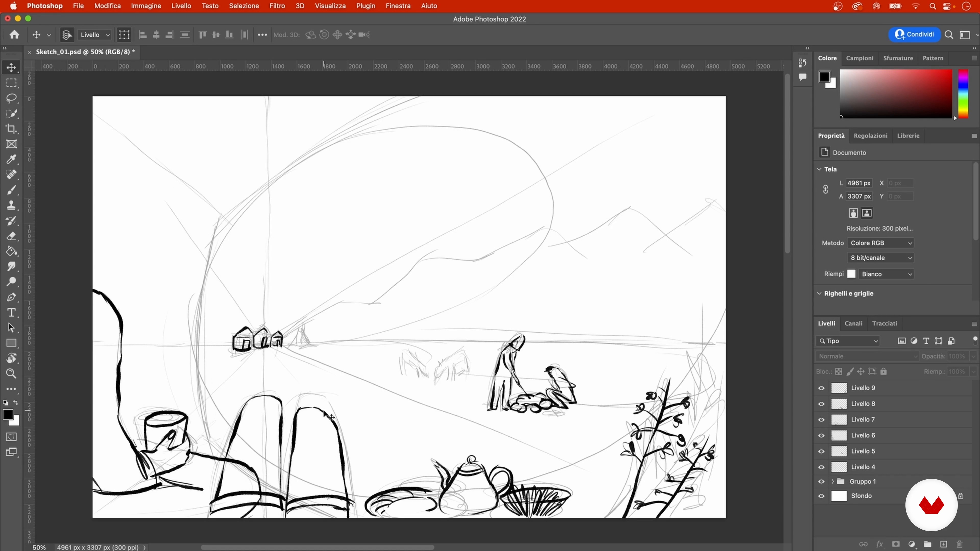
Task: Click the canvas width L field
Action: 859,183
